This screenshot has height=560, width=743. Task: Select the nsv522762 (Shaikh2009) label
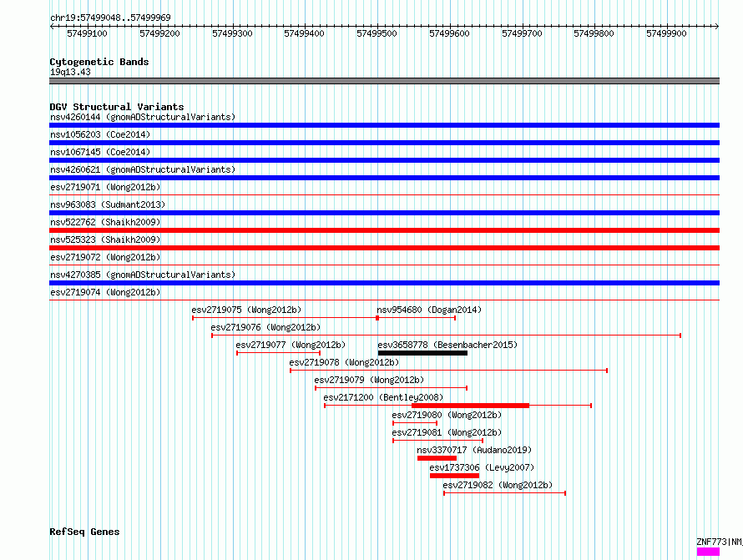click(x=105, y=222)
